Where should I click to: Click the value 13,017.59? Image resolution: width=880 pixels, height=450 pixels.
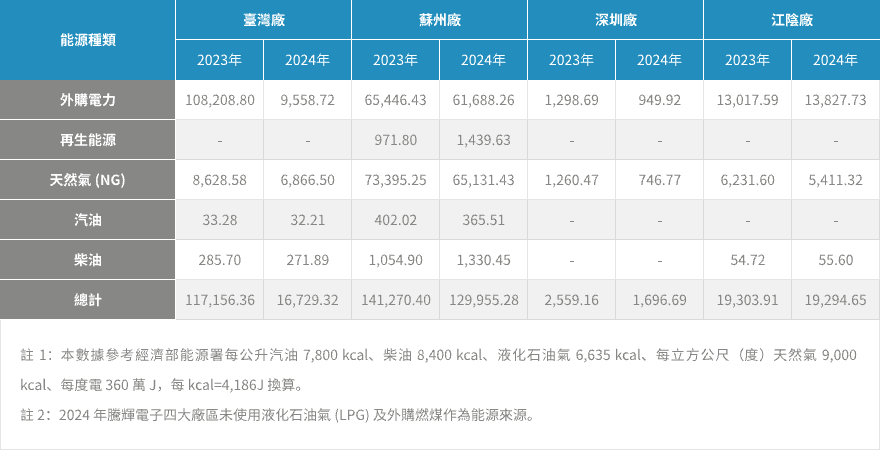[x=748, y=100]
